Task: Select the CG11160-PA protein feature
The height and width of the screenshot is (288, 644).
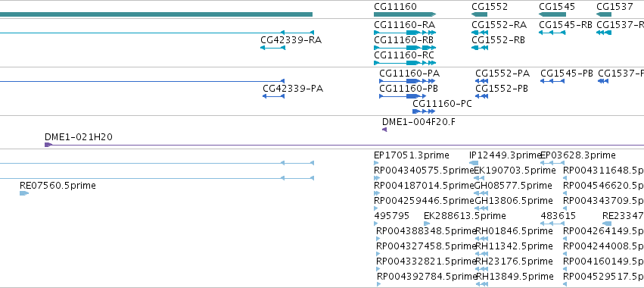Action: (407, 81)
